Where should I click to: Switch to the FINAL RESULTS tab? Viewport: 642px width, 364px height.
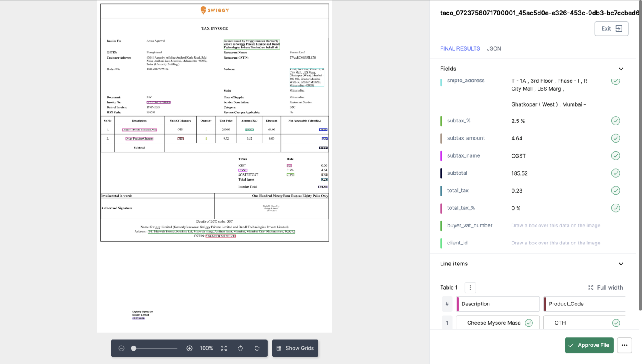460,48
